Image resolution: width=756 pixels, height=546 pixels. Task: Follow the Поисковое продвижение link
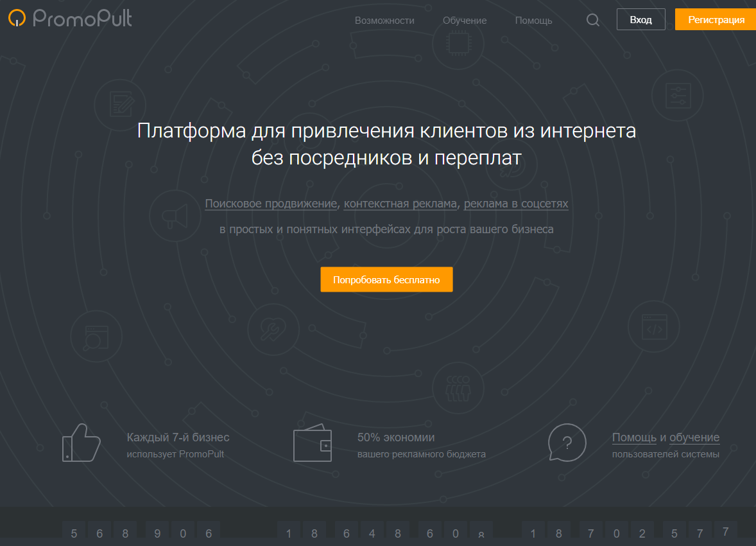[x=271, y=204]
